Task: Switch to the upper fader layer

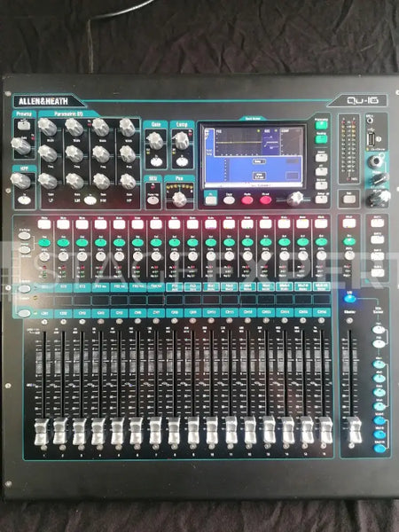Action: coord(24,289)
